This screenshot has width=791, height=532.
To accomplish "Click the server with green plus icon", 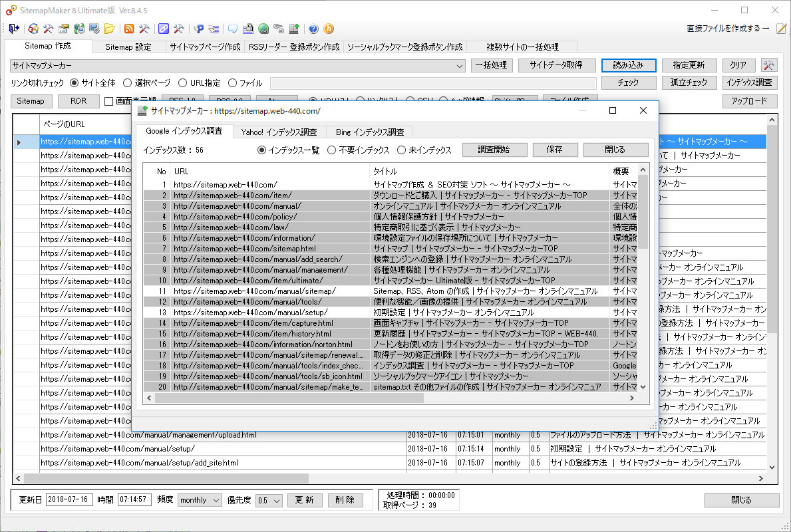I will [x=294, y=29].
